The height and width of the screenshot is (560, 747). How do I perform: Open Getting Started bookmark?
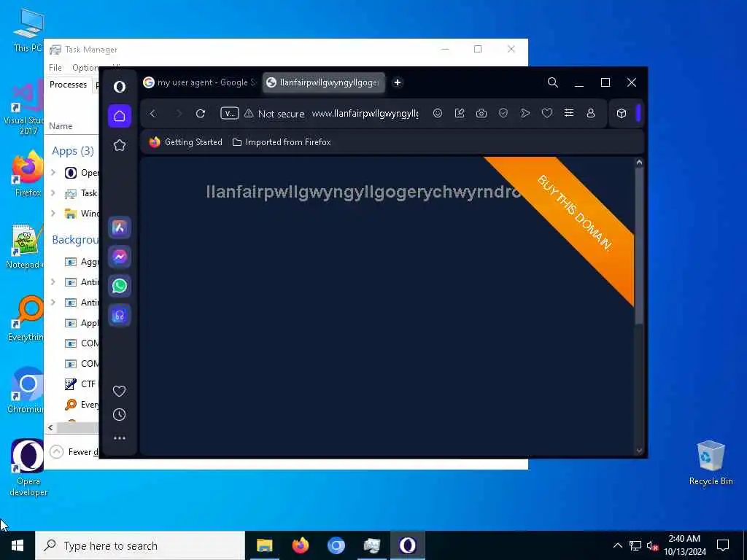[x=186, y=142]
